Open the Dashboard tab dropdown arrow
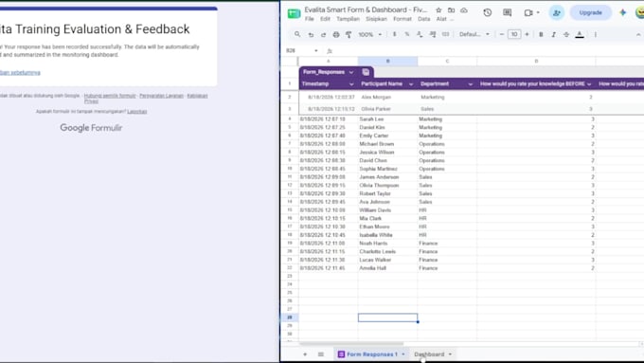 [450, 354]
